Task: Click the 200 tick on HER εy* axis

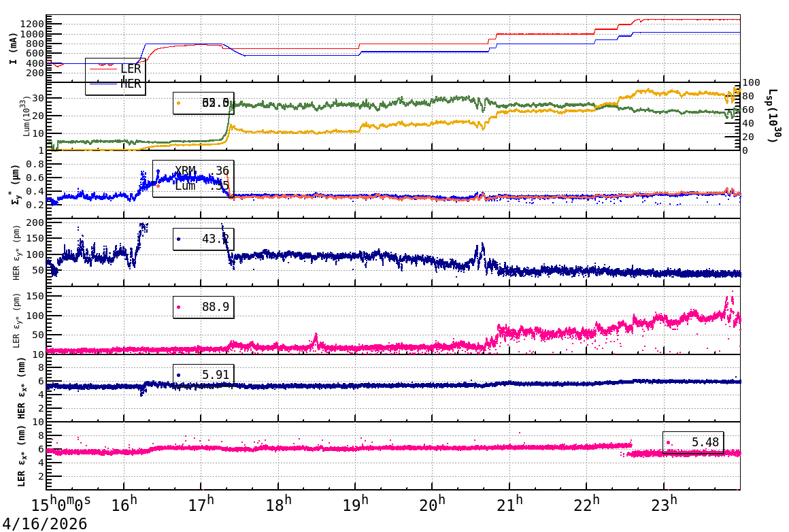Action: 36,222
